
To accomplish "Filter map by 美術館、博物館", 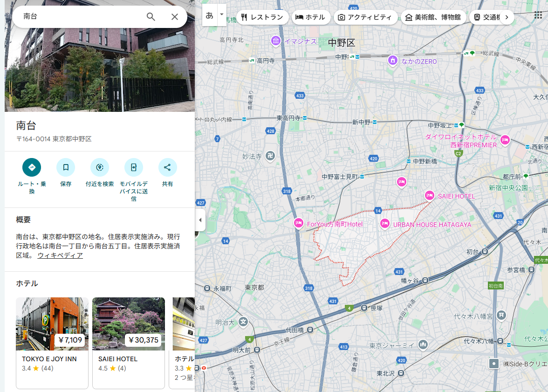I will 433,17.
